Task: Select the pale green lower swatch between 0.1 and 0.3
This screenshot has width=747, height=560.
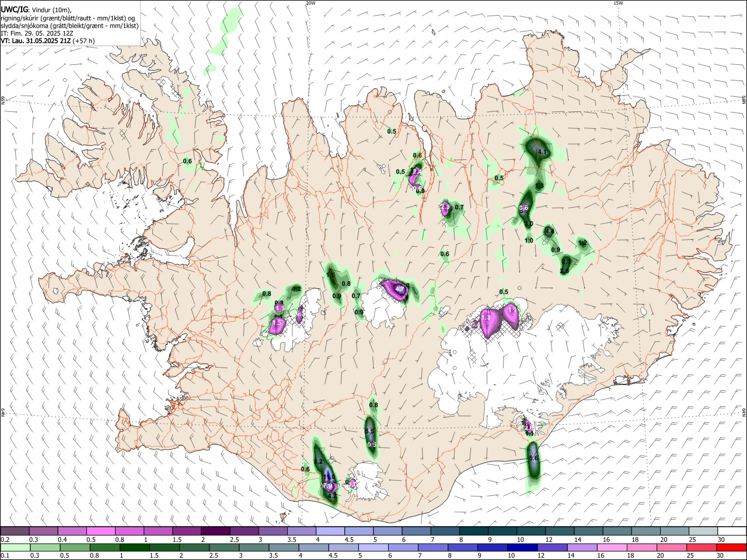Action: (15, 548)
